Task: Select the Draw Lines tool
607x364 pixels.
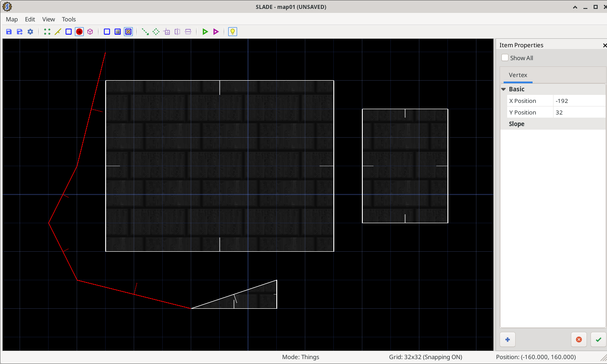Action: (145, 32)
